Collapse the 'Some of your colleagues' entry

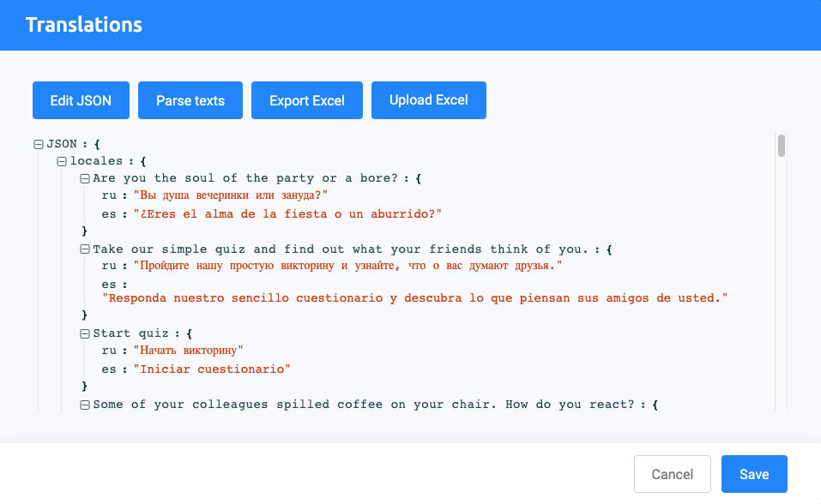click(x=85, y=405)
